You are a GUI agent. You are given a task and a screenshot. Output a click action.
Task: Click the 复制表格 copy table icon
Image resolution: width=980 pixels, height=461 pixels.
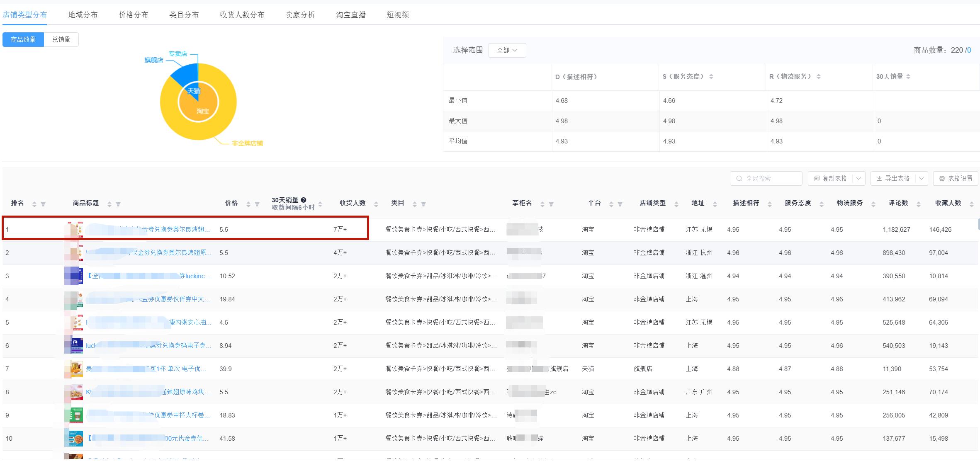click(x=816, y=178)
